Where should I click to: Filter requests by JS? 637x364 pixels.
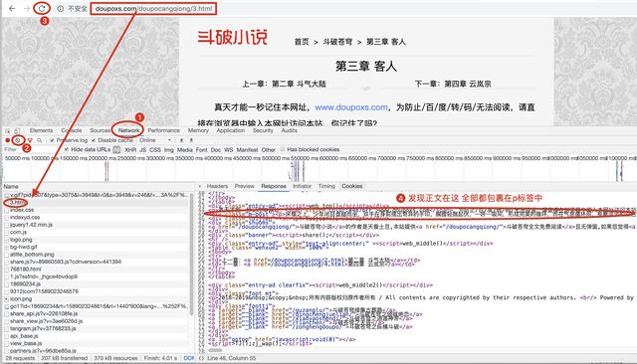[x=143, y=150]
